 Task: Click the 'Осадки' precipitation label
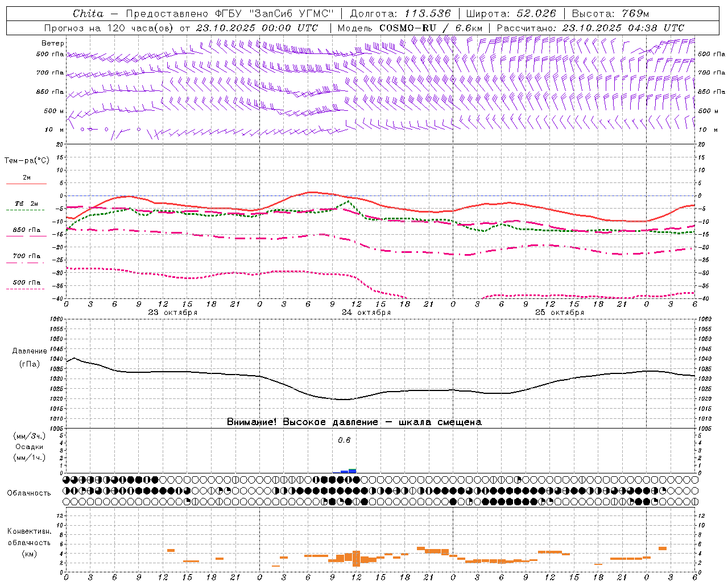(x=30, y=447)
